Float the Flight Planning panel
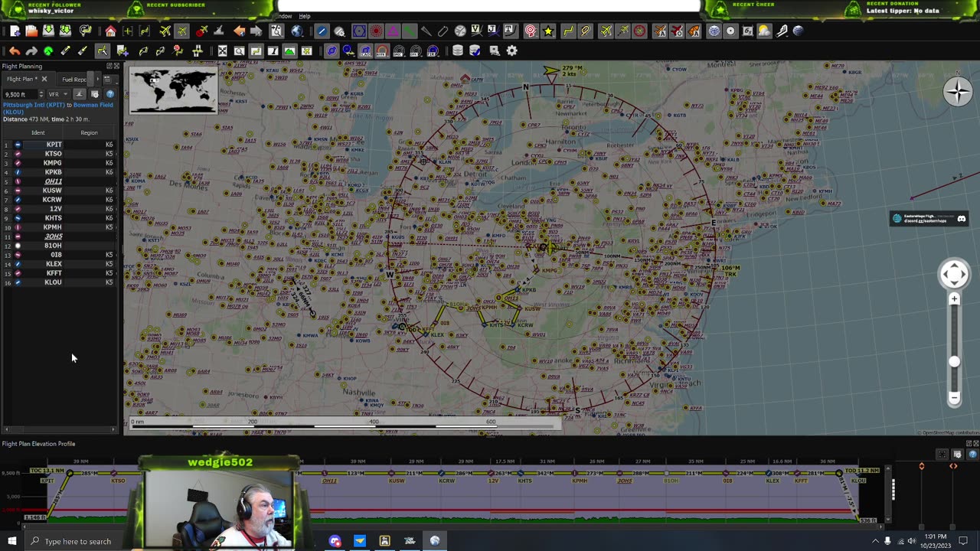 pos(109,66)
